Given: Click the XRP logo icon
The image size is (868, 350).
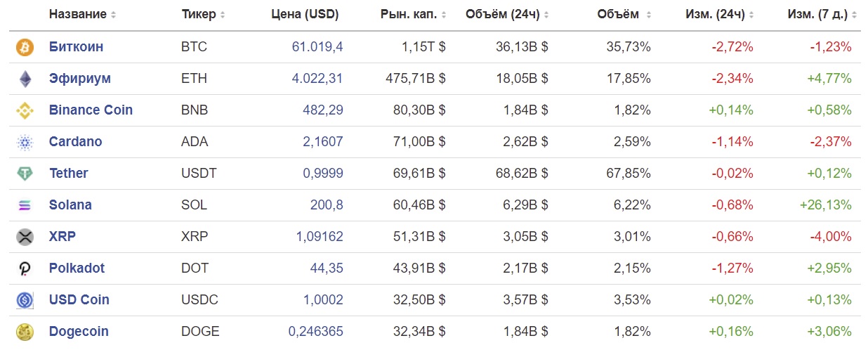Looking at the screenshot, I should pos(25,237).
